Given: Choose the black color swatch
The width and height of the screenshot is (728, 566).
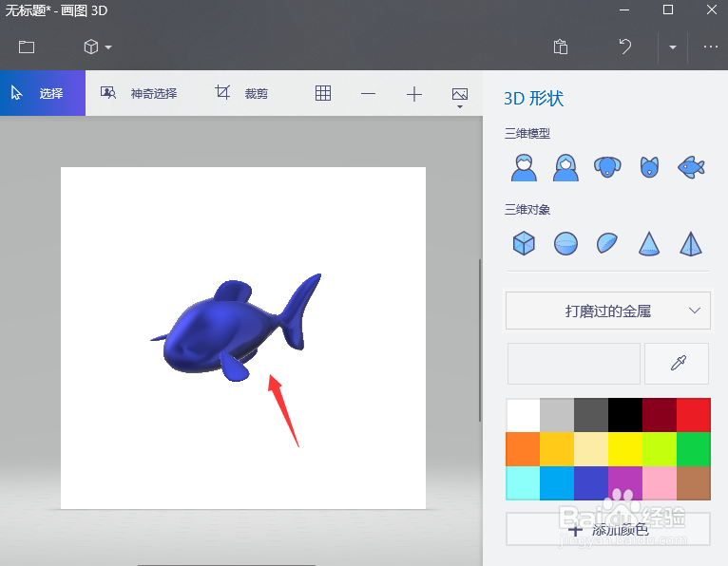Looking at the screenshot, I should pyautogui.click(x=625, y=415).
